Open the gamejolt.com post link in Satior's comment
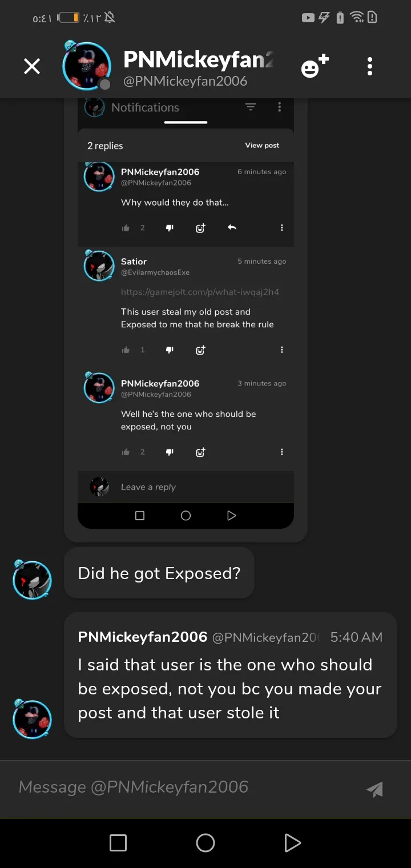The width and height of the screenshot is (411, 868). [x=200, y=292]
